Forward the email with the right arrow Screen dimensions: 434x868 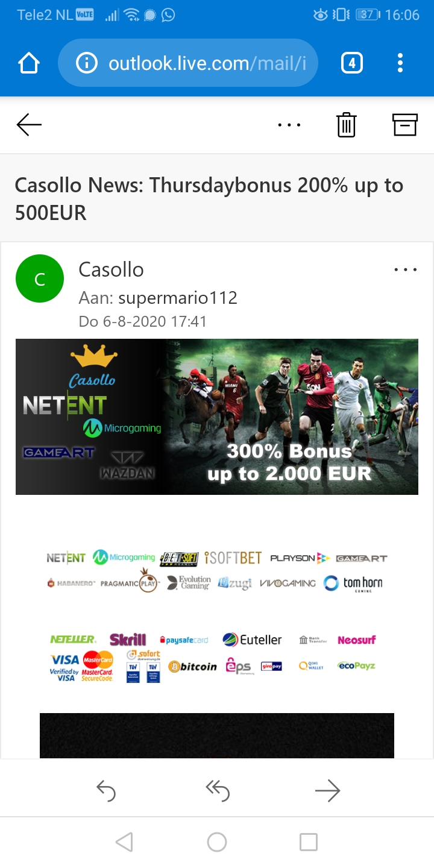click(x=328, y=791)
